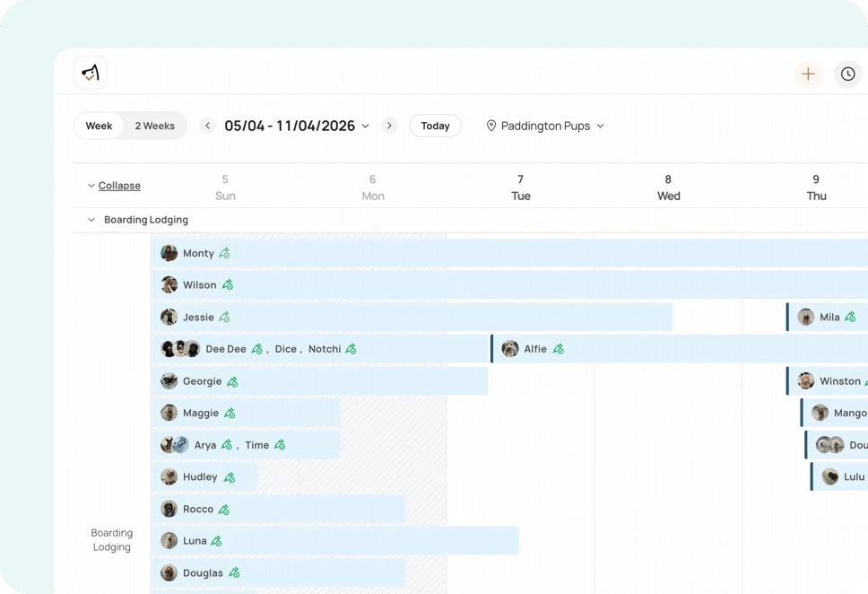Image resolution: width=868 pixels, height=594 pixels.
Task: Click the Collapse link
Action: 119,186
